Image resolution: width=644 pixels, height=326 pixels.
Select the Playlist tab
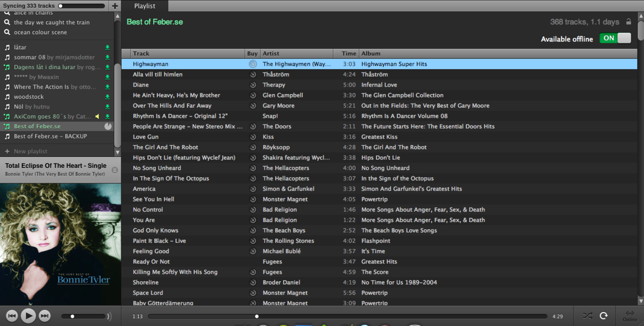coord(145,6)
